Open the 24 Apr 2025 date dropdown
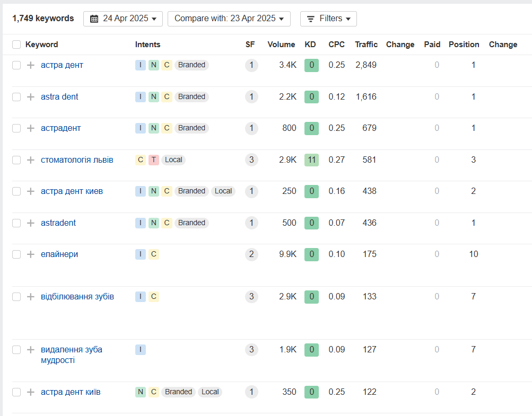The image size is (532, 416). click(x=123, y=19)
